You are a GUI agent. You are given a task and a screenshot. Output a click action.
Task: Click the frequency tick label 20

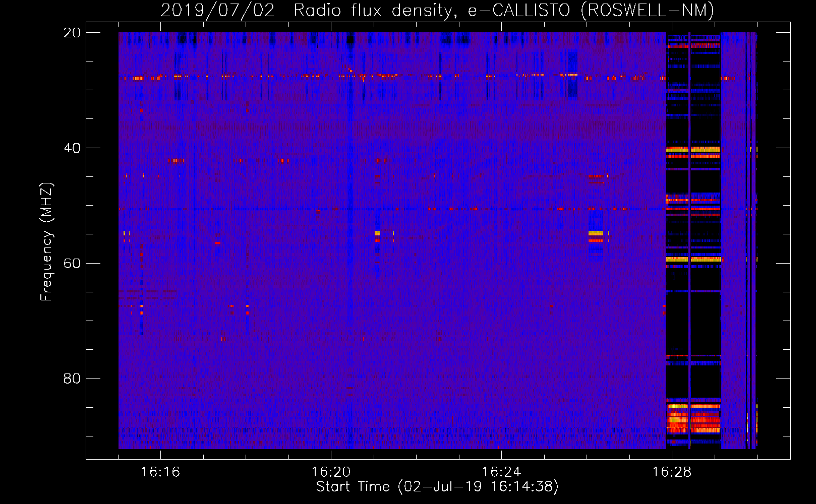point(72,33)
